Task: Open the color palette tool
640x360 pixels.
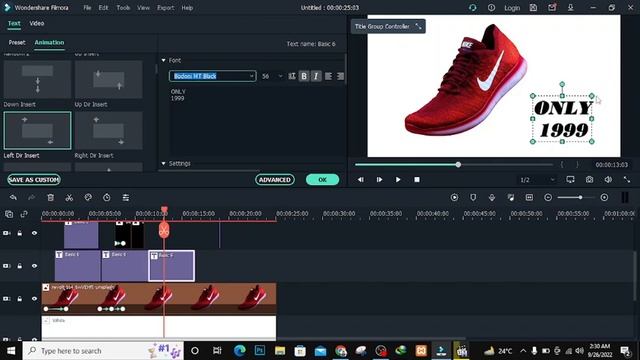Action: click(x=88, y=198)
